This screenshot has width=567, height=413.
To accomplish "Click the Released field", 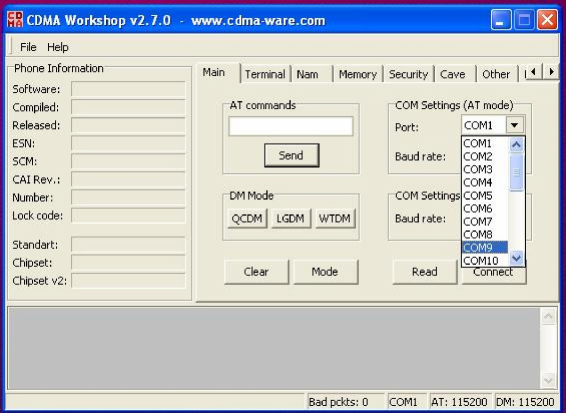I will pyautogui.click(x=128, y=125).
